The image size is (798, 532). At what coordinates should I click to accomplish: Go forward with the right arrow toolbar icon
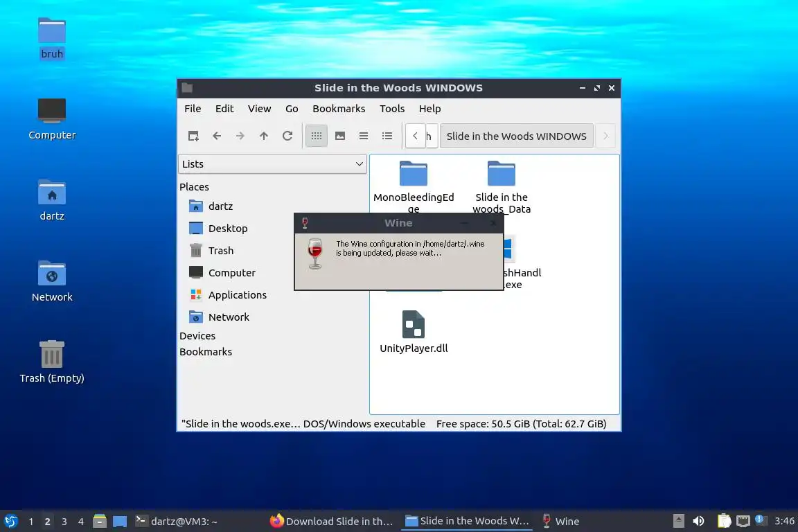click(x=240, y=136)
